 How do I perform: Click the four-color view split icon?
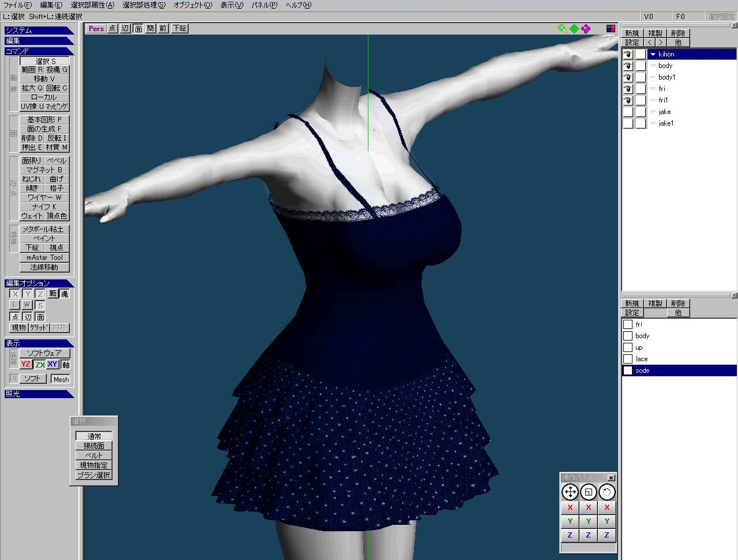tap(611, 29)
